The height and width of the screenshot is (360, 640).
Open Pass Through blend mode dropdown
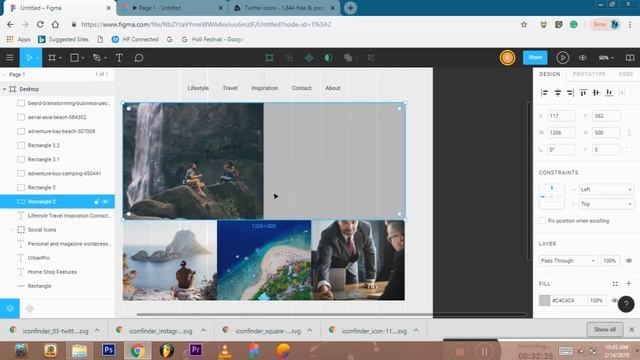click(567, 260)
